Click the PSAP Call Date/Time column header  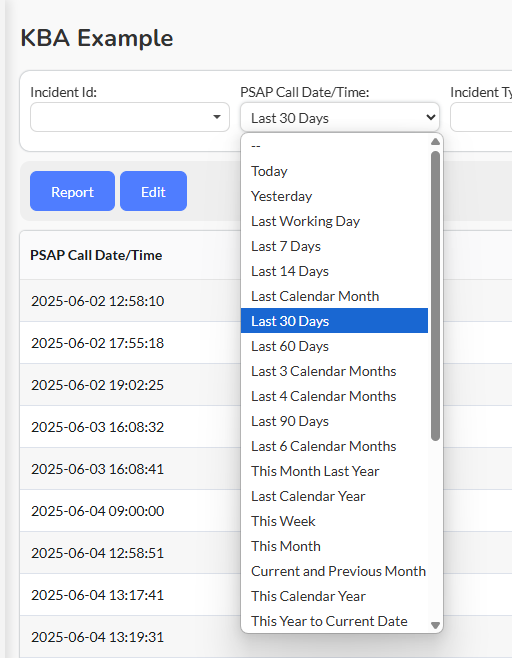pos(96,255)
